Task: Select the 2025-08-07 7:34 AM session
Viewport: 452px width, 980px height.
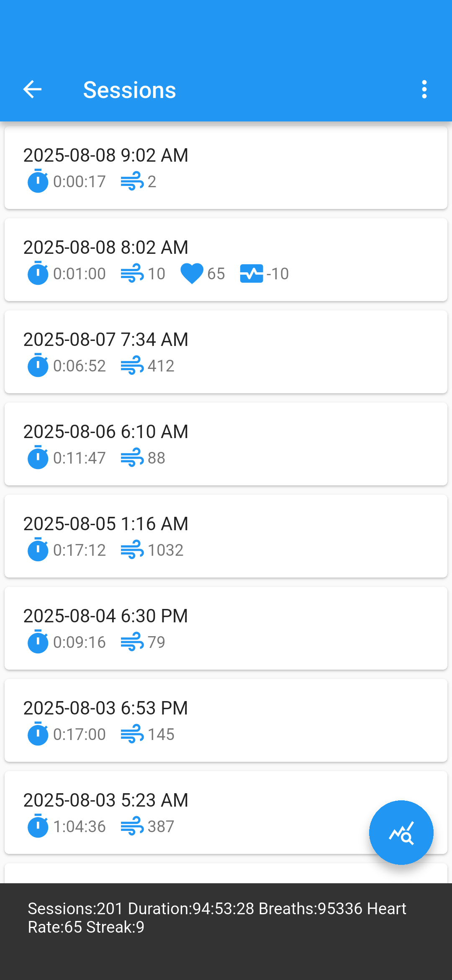Action: (226, 351)
